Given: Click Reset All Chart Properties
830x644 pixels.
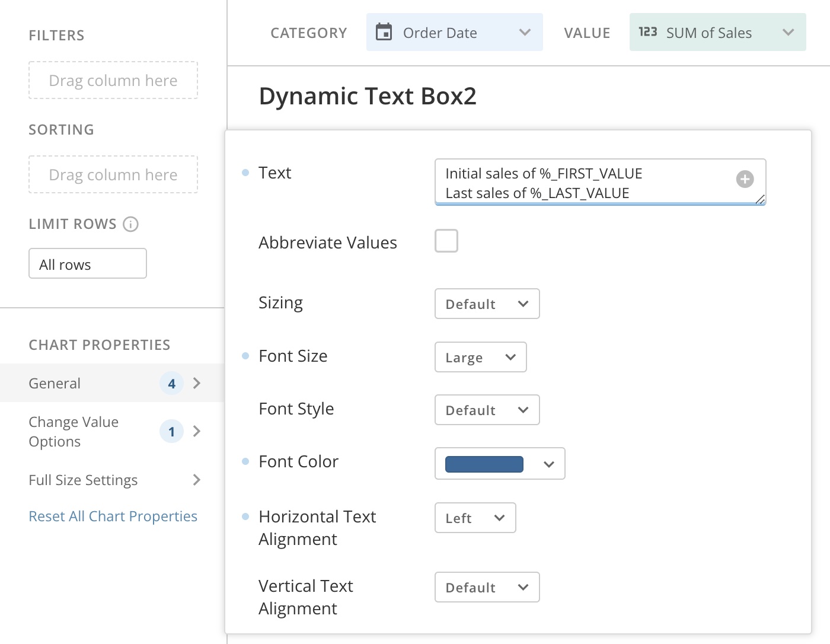Looking at the screenshot, I should pos(113,516).
